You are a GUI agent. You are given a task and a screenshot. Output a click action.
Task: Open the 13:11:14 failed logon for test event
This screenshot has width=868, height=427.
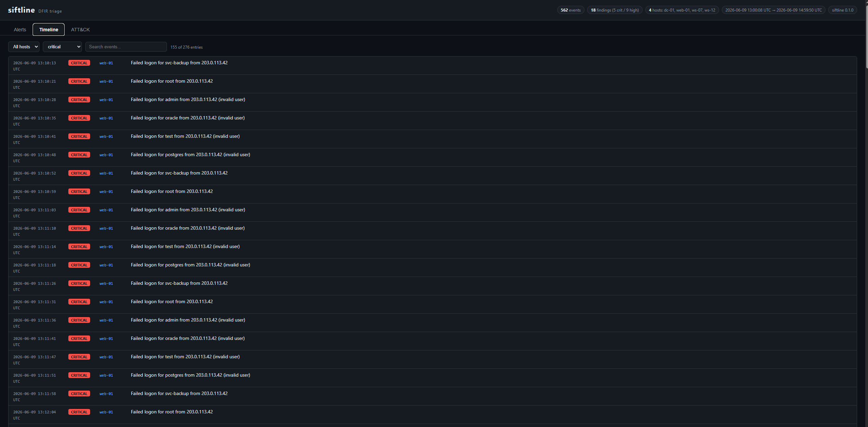coord(432,249)
